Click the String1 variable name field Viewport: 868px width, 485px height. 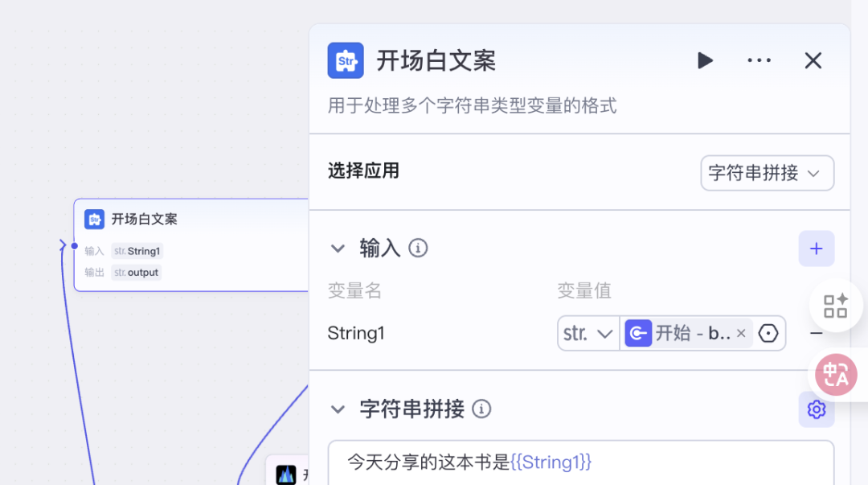click(357, 333)
